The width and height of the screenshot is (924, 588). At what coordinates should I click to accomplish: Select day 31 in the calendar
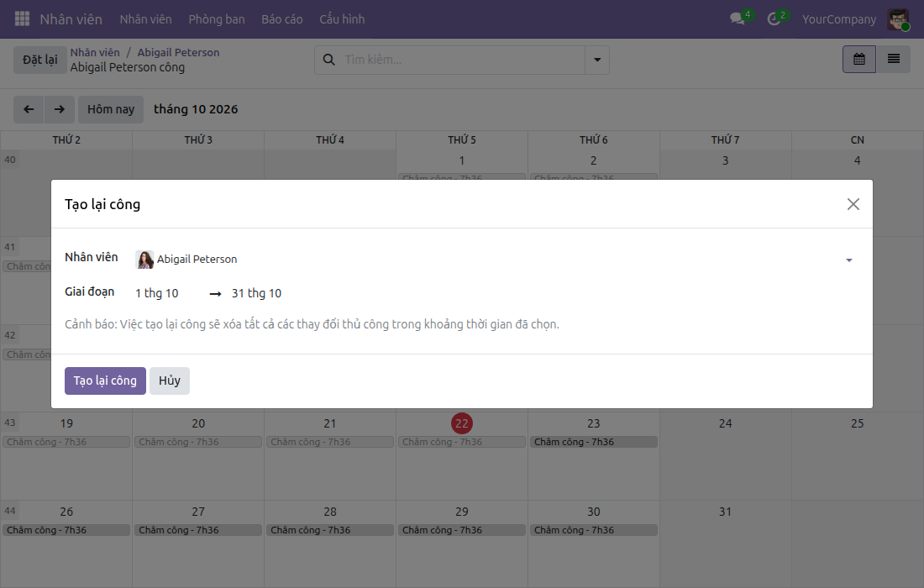[x=725, y=512]
